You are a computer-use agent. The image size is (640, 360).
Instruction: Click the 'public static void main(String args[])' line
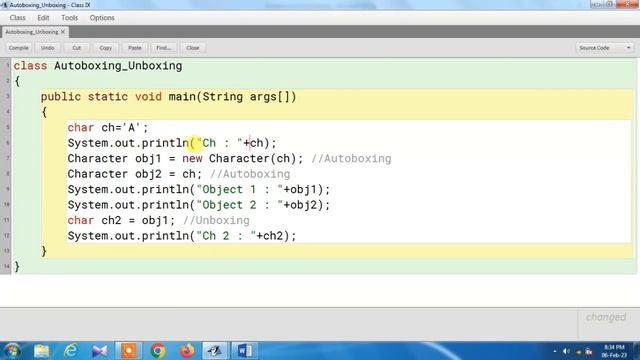[169, 97]
